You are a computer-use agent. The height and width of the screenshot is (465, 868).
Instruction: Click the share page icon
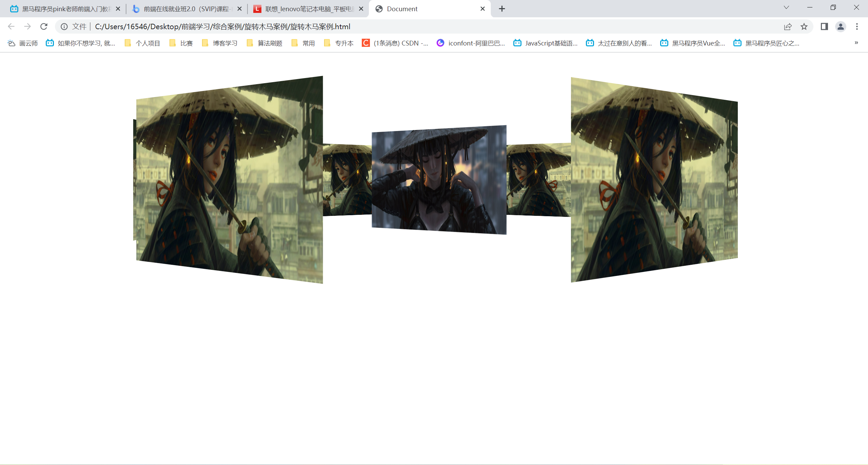[x=788, y=26]
